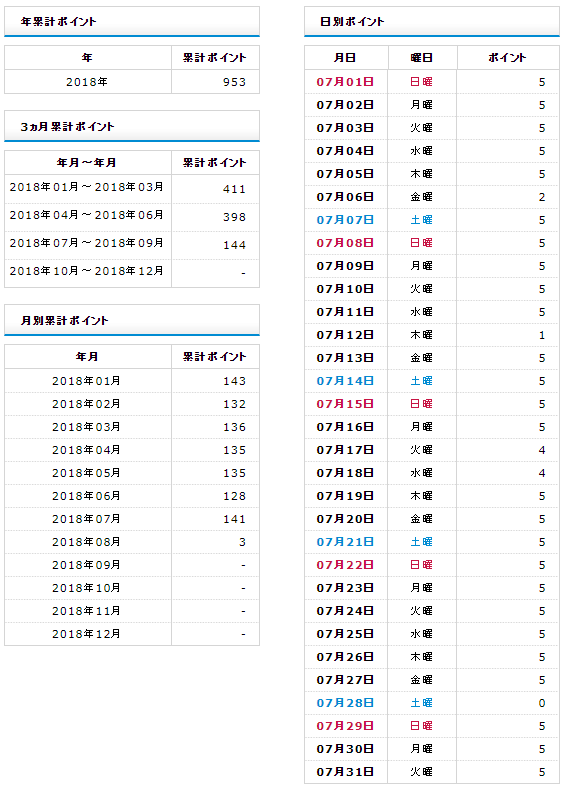Click the 年累計ポイント section header

click(x=132, y=22)
